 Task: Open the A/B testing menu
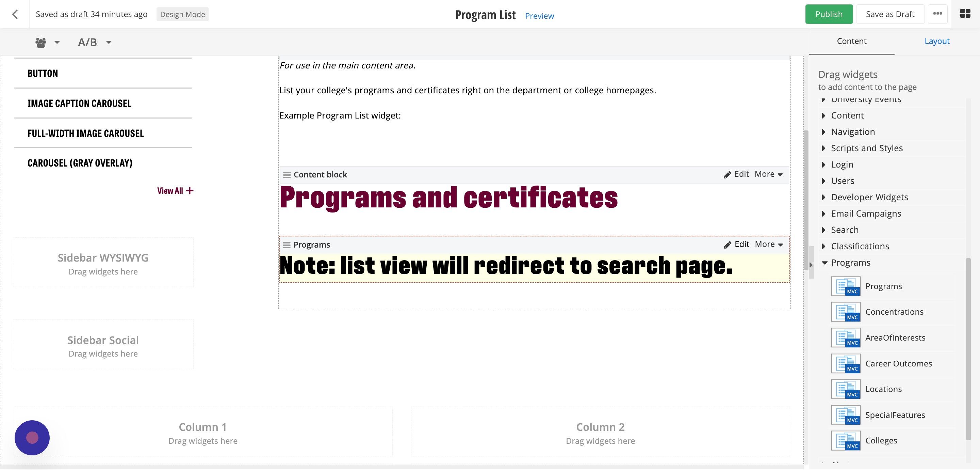(94, 42)
